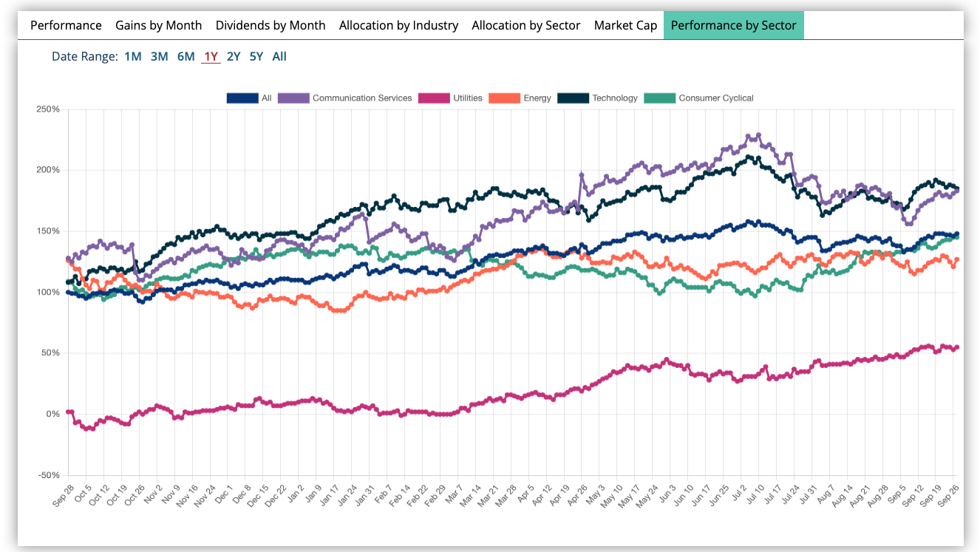Open the Performance tab

66,25
